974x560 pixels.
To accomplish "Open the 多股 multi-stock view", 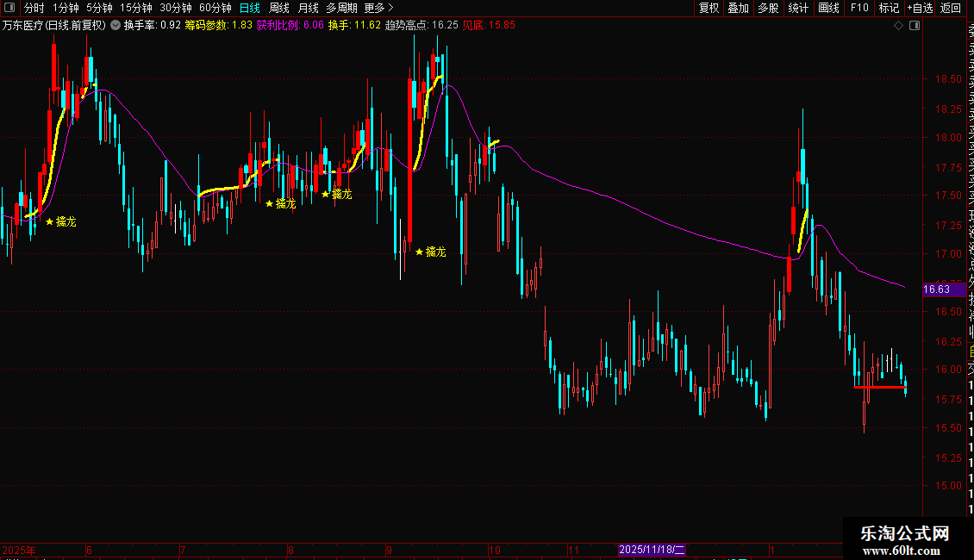I will pos(768,8).
